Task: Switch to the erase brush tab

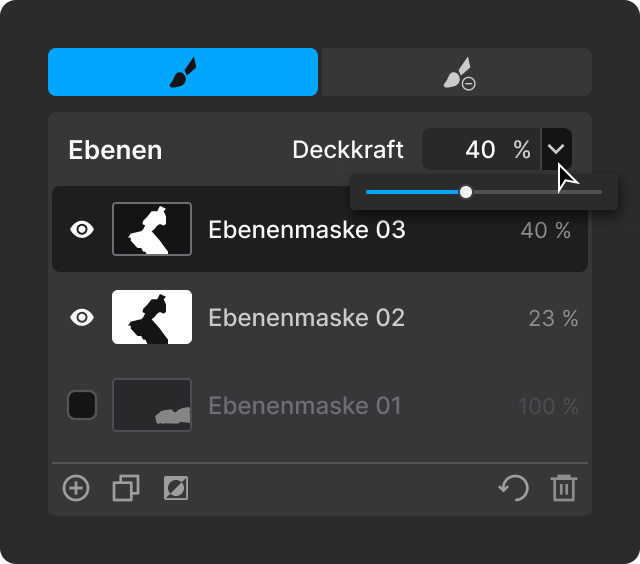Action: tap(457, 72)
